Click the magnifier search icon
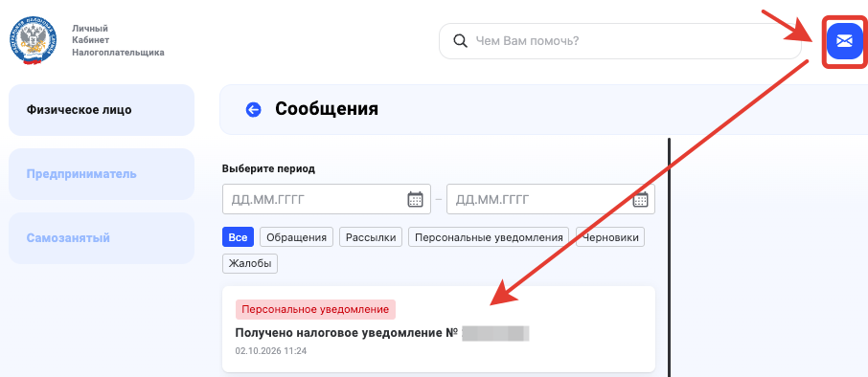The width and height of the screenshot is (868, 377). pyautogui.click(x=460, y=41)
